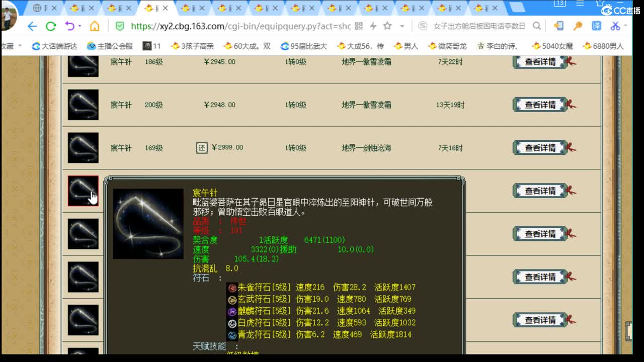This screenshot has width=644, height=362.
Task: Switch to the first tab with globe icon
Action: click(45, 8)
